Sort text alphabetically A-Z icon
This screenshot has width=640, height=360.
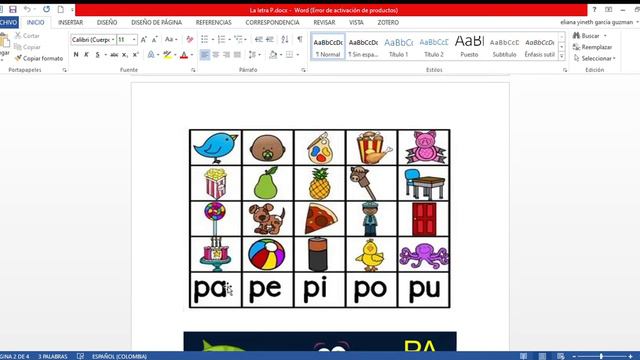(x=285, y=40)
